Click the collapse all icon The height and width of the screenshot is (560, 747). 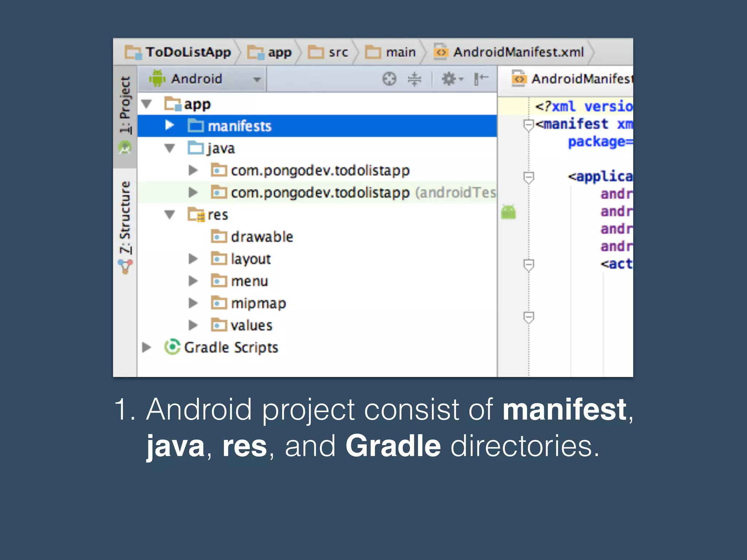[414, 79]
